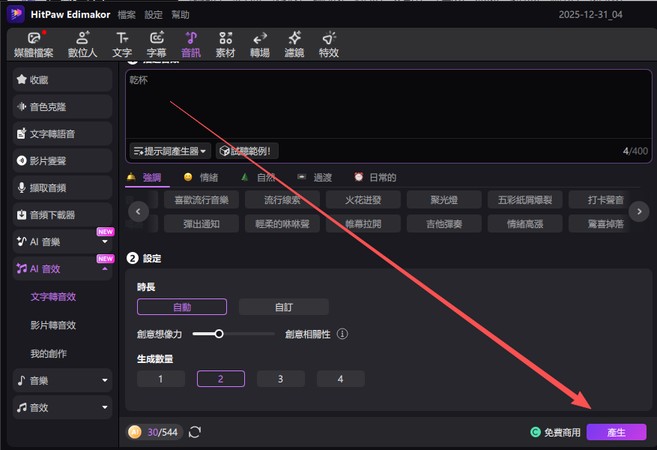Choose the 流行線索 tag

click(x=282, y=200)
